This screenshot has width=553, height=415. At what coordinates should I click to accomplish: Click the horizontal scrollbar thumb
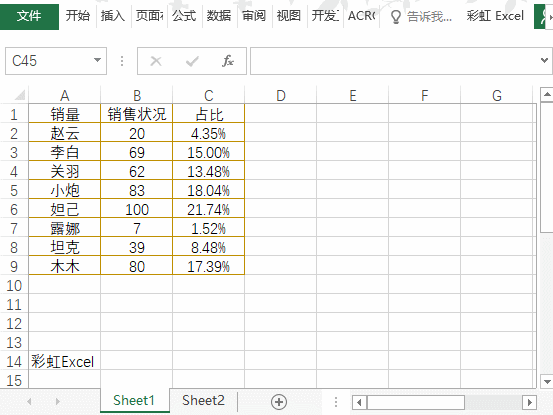tap(416, 402)
